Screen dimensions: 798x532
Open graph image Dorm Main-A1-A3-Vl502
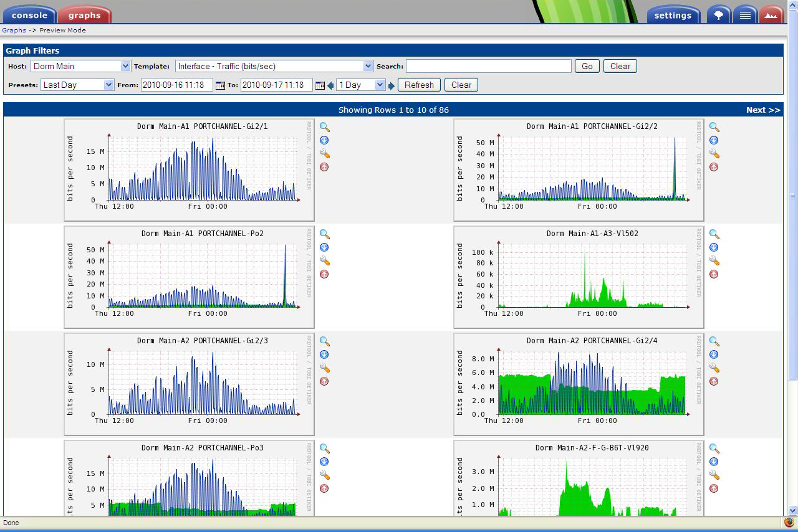pos(579,277)
